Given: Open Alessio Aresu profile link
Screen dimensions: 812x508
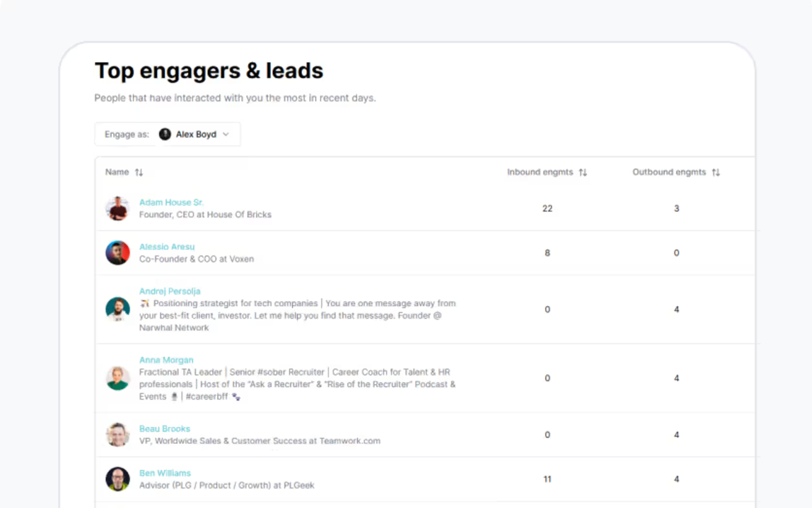Looking at the screenshot, I should click(x=167, y=247).
